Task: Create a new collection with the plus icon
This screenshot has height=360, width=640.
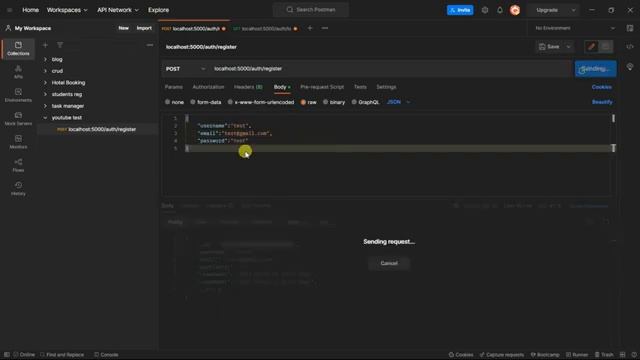Action: click(45, 45)
